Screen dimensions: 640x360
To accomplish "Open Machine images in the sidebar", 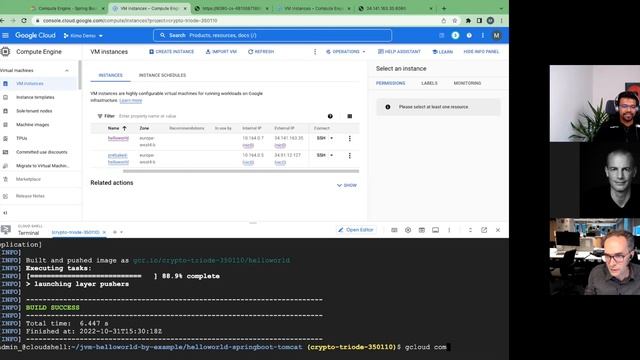I will click(33, 125).
